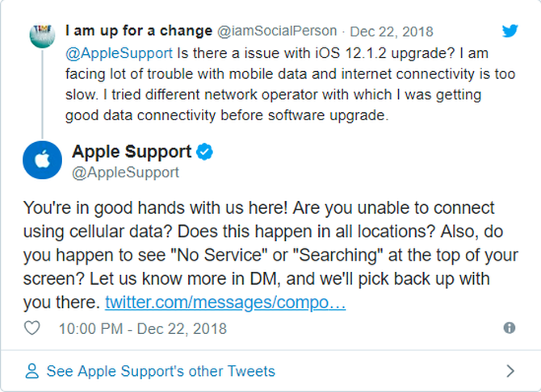Image resolution: width=541 pixels, height=392 pixels.
Task: Open the 10:00 PM - Dec 22, 2018 timestamp
Action: pyautogui.click(x=143, y=328)
